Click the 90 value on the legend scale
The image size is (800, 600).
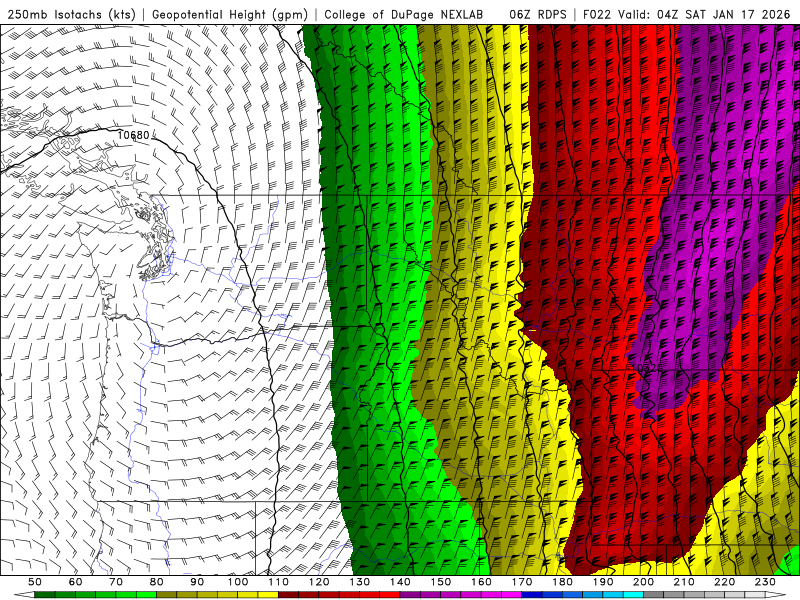[197, 582]
